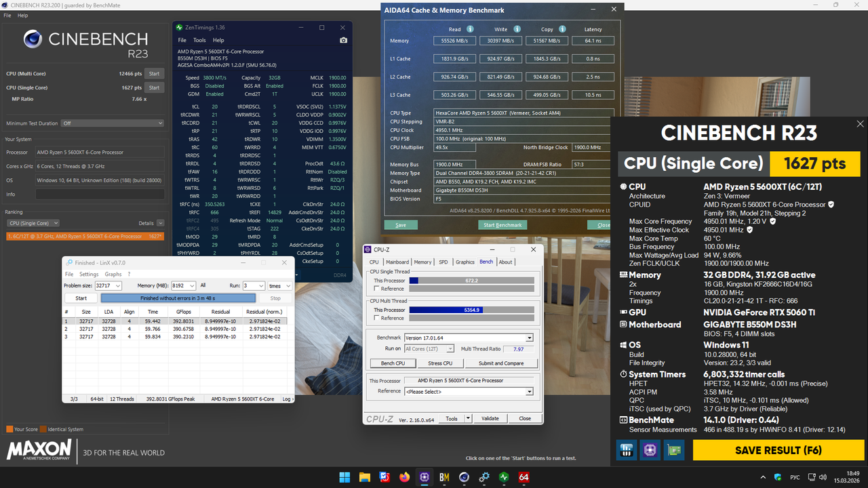868x488 pixels.
Task: Click CPU-Z multi thread score bar 5354.9
Action: coord(471,310)
